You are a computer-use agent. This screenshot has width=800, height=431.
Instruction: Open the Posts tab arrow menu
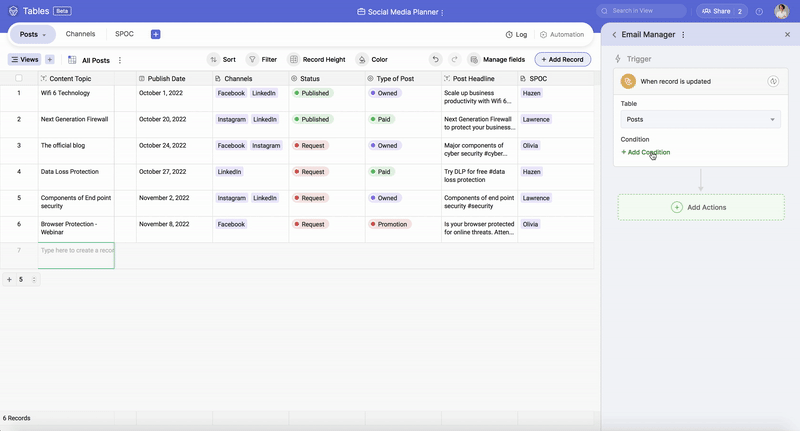pyautogui.click(x=47, y=34)
